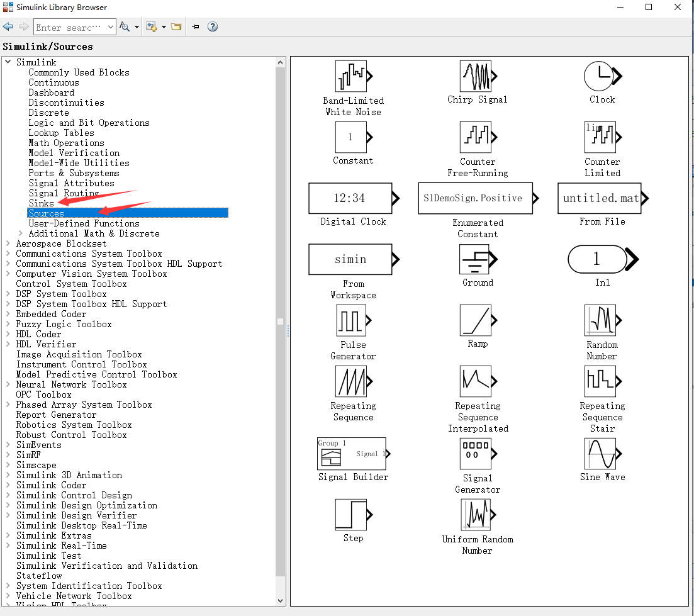Click the Clock source block
The height and width of the screenshot is (616, 694).
coord(602,76)
